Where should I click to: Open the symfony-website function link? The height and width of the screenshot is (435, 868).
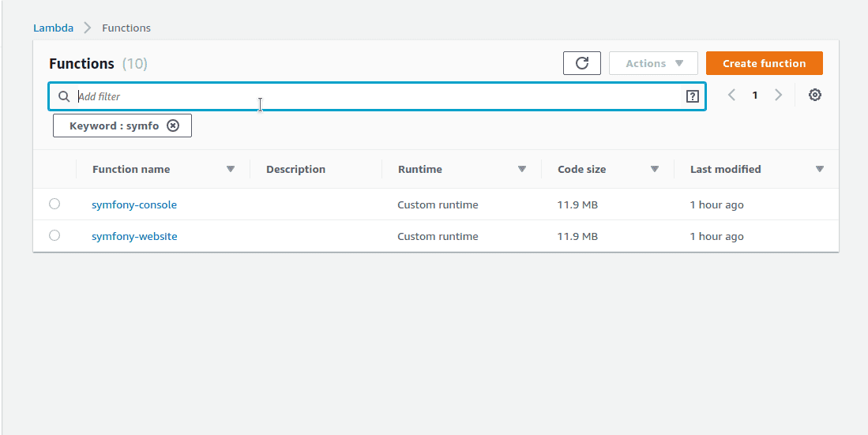coord(134,236)
